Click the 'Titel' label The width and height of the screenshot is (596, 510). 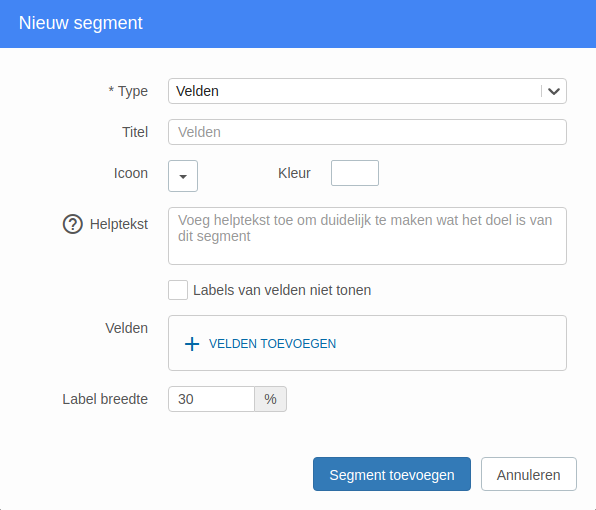pyautogui.click(x=135, y=132)
